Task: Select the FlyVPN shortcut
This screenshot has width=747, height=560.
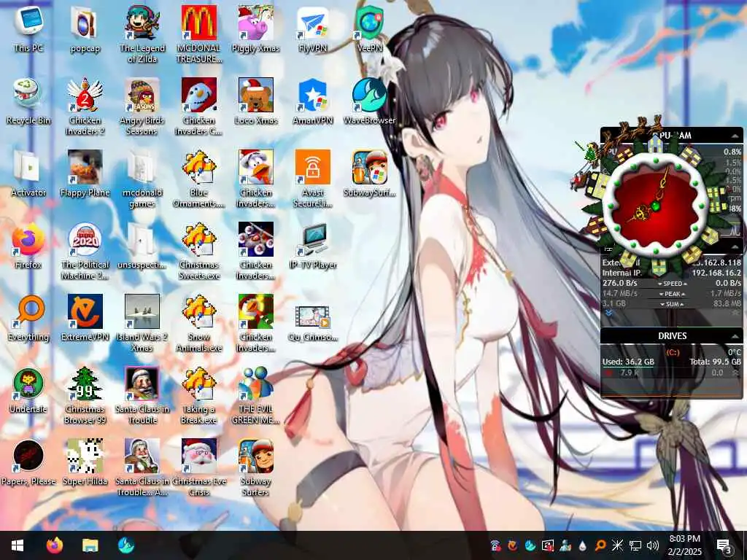Action: pos(312,29)
